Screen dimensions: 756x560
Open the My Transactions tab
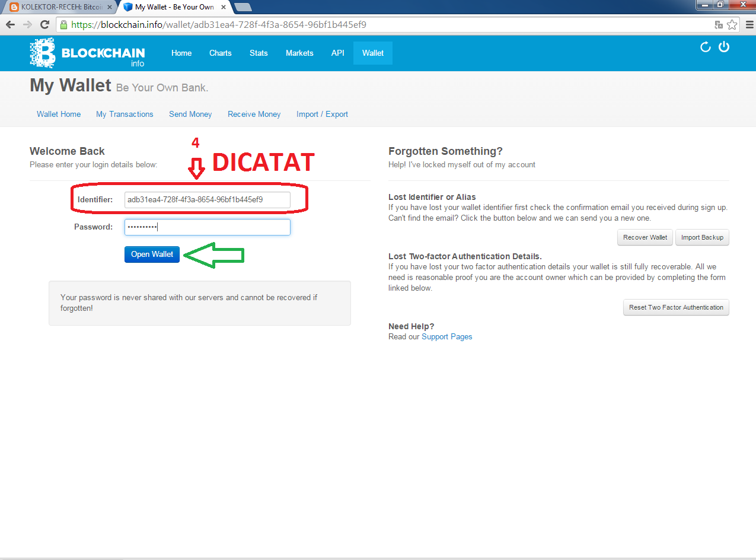125,114
